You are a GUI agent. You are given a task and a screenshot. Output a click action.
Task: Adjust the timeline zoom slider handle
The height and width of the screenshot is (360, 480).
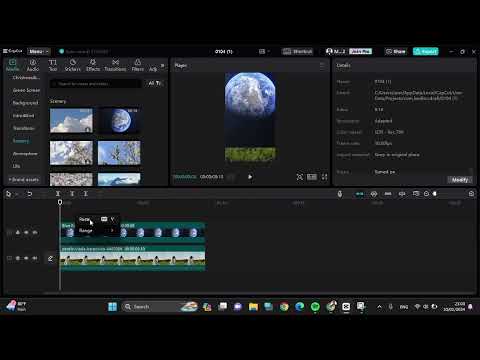click(435, 194)
